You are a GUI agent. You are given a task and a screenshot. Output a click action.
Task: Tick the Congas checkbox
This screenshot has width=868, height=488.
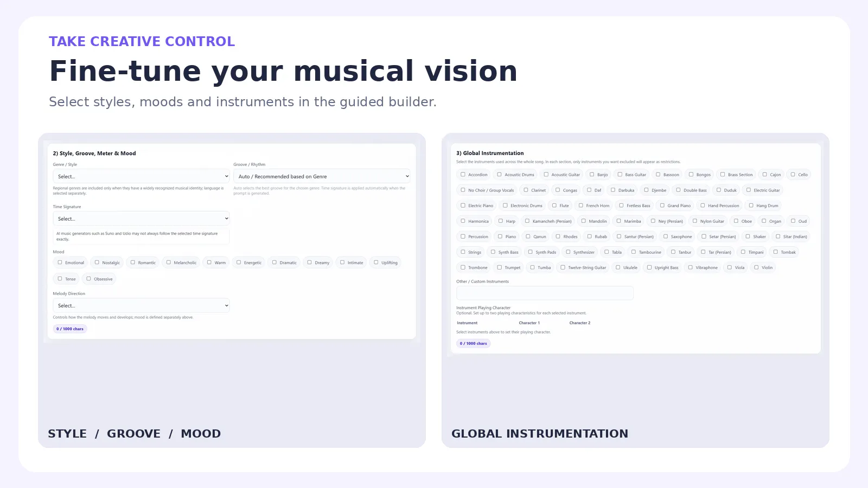click(x=558, y=190)
